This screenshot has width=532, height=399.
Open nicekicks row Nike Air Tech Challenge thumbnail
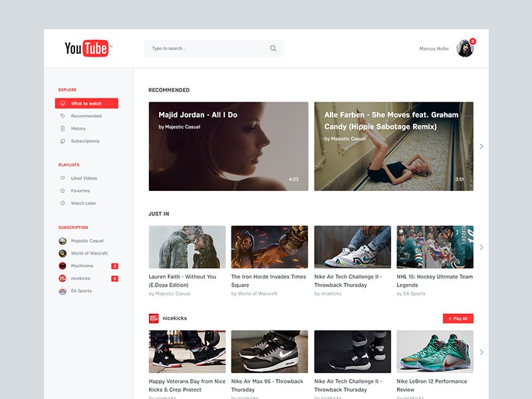pyautogui.click(x=352, y=352)
